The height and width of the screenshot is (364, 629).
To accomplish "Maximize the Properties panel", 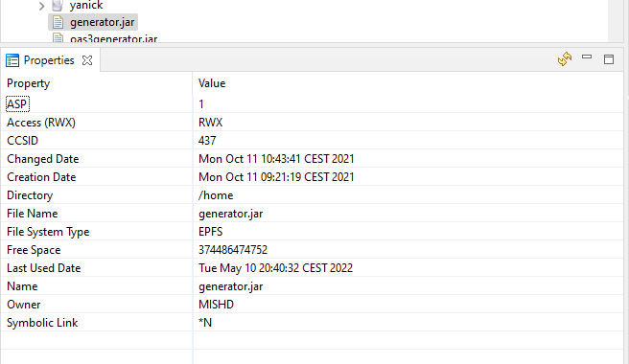I will [609, 59].
